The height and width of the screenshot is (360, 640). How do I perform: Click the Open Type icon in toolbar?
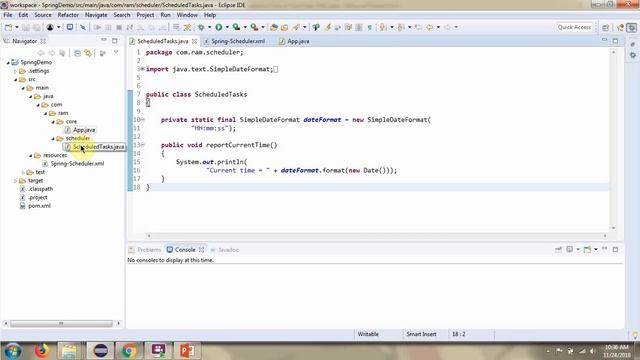point(274,27)
